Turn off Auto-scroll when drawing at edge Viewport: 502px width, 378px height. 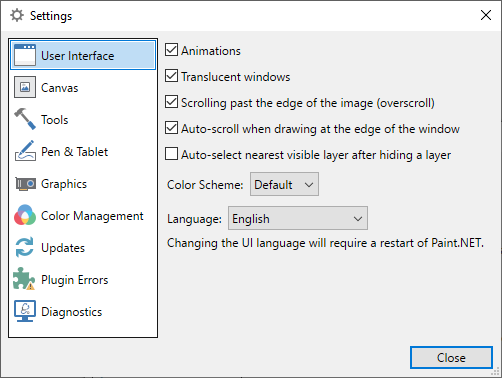click(171, 128)
